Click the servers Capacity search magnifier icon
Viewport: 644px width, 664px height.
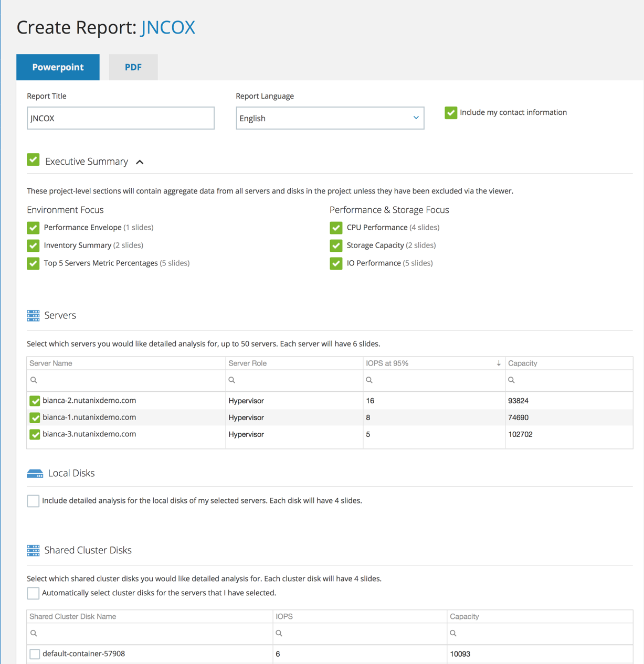tap(511, 380)
